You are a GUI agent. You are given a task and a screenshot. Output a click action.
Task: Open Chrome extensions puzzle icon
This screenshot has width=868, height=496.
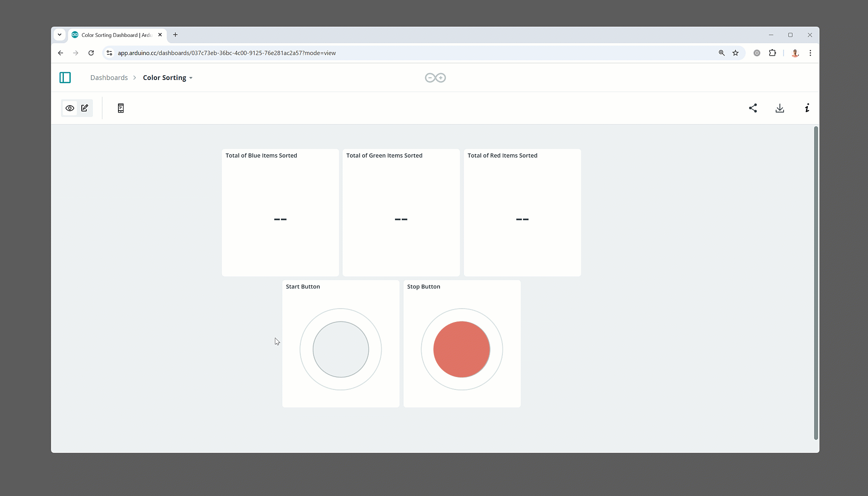(772, 53)
